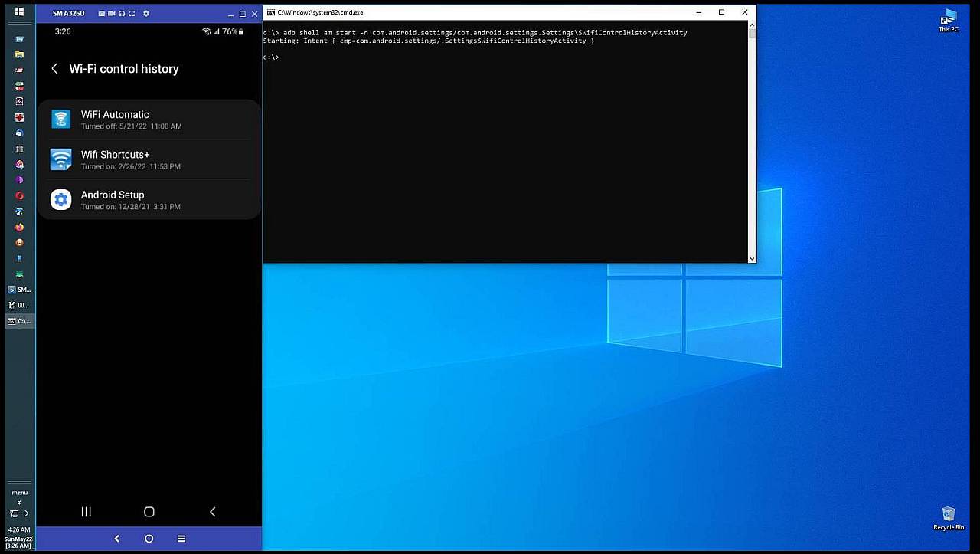Viewport: 980px width, 554px height.
Task: Click the taskbar 'menu' label
Action: click(20, 493)
